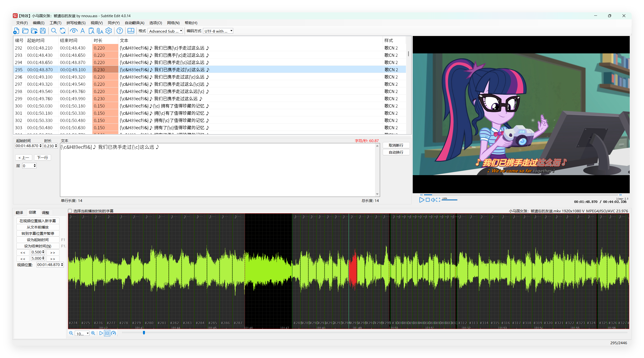
Task: Expand the subtitle format dropdown
Action: click(181, 31)
